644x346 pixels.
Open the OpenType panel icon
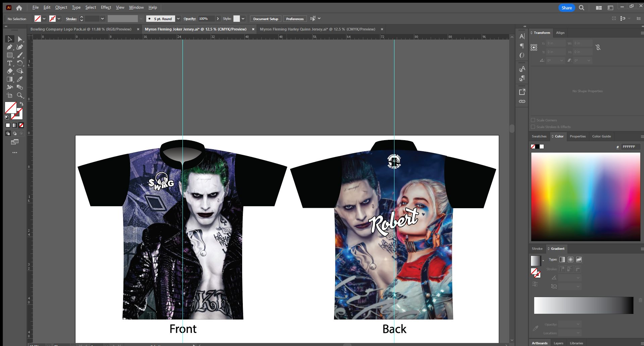tap(522, 55)
